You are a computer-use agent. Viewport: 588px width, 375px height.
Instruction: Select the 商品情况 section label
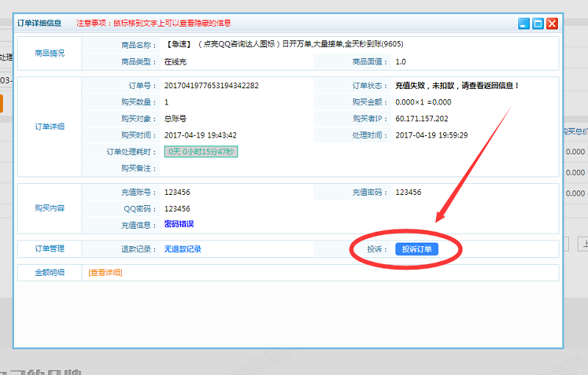(x=49, y=53)
